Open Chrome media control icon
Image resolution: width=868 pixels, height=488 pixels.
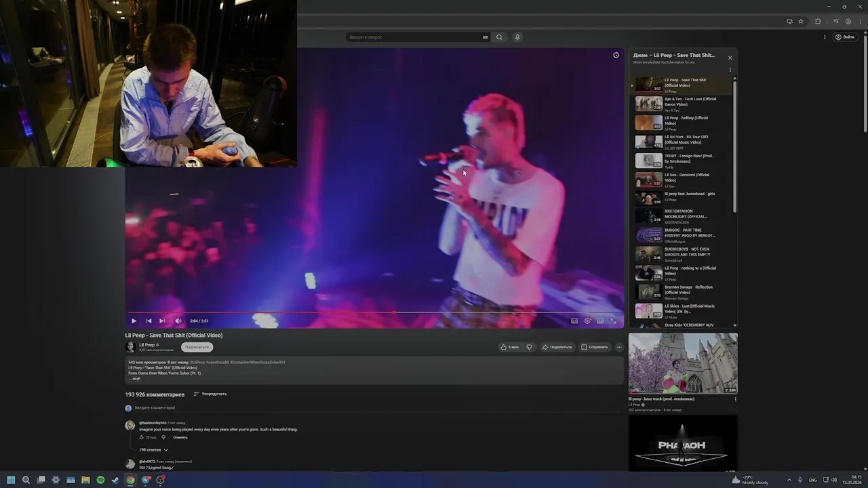pyautogui.click(x=836, y=21)
